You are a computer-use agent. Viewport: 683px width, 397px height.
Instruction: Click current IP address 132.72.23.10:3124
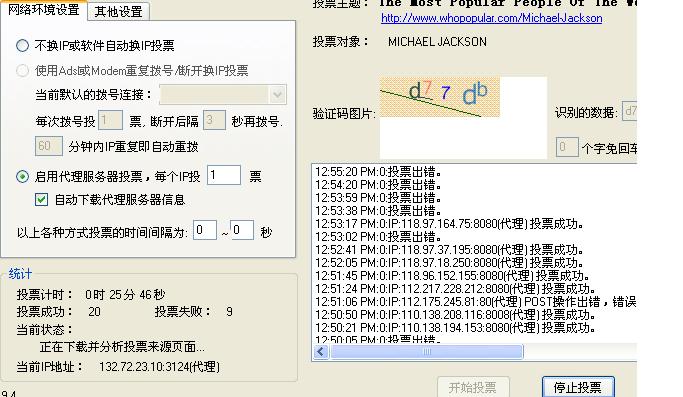coord(159,367)
